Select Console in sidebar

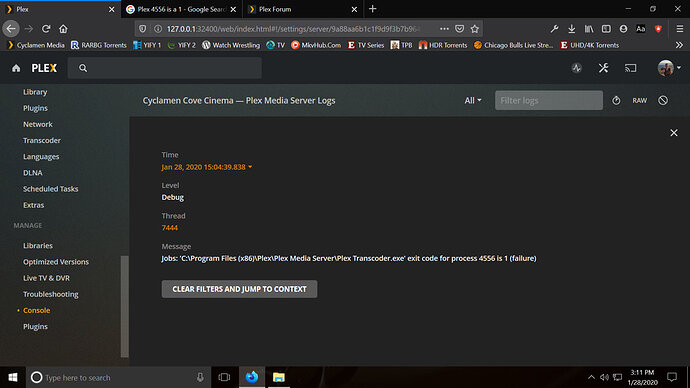[x=37, y=310]
